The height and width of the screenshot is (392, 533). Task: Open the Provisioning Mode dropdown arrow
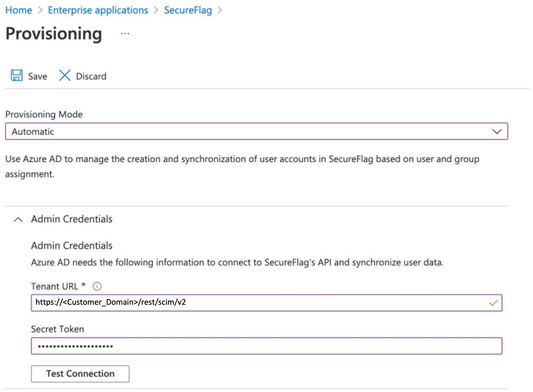(497, 131)
